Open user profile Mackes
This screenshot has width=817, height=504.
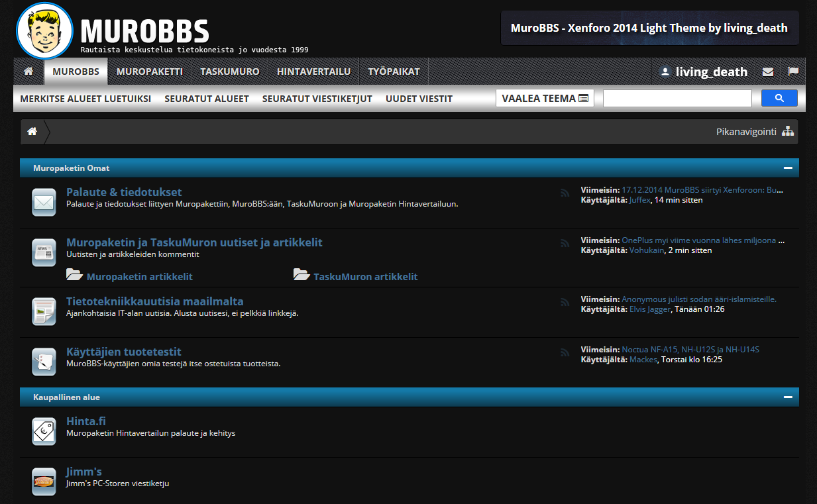pos(643,360)
